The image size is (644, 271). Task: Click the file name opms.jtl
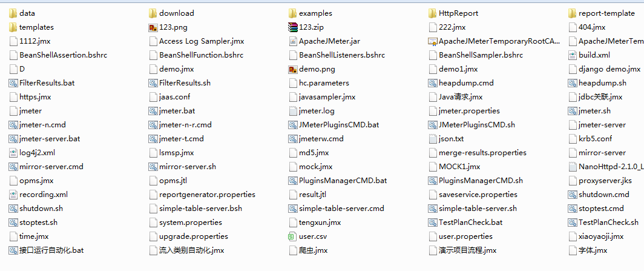pyautogui.click(x=173, y=181)
